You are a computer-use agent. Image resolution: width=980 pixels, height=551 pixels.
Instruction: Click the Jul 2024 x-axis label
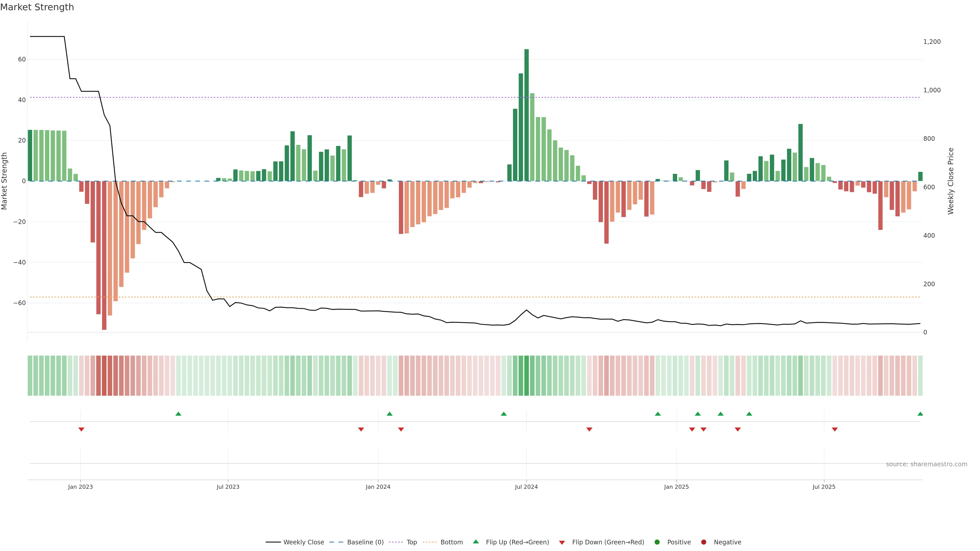pyautogui.click(x=526, y=487)
